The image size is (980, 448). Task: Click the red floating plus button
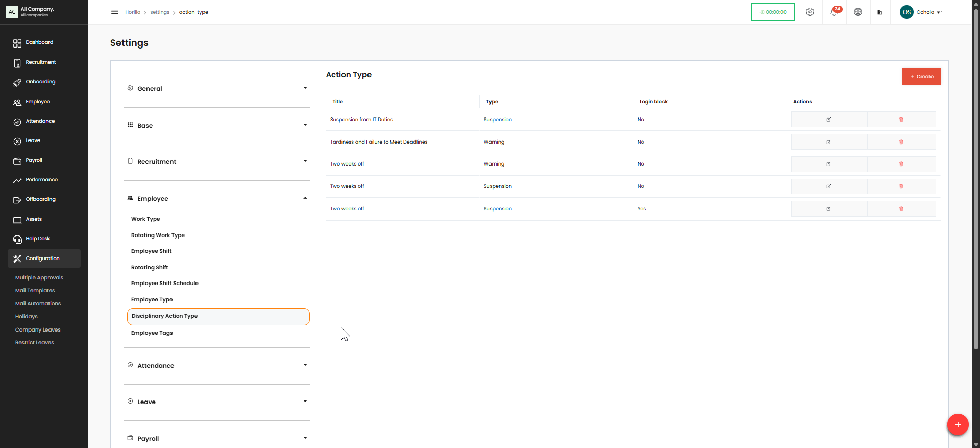point(958,425)
